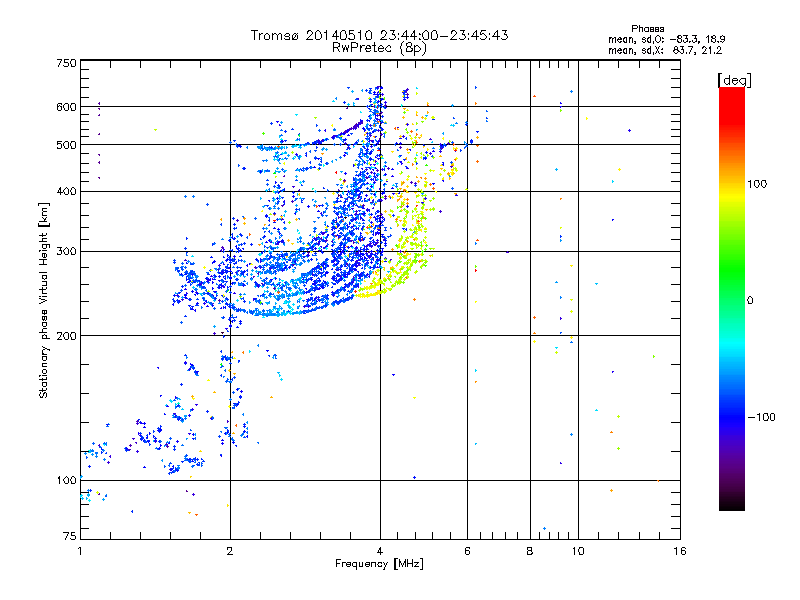Click the colorbar label '100'
This screenshot has height=600, width=800.
click(757, 184)
